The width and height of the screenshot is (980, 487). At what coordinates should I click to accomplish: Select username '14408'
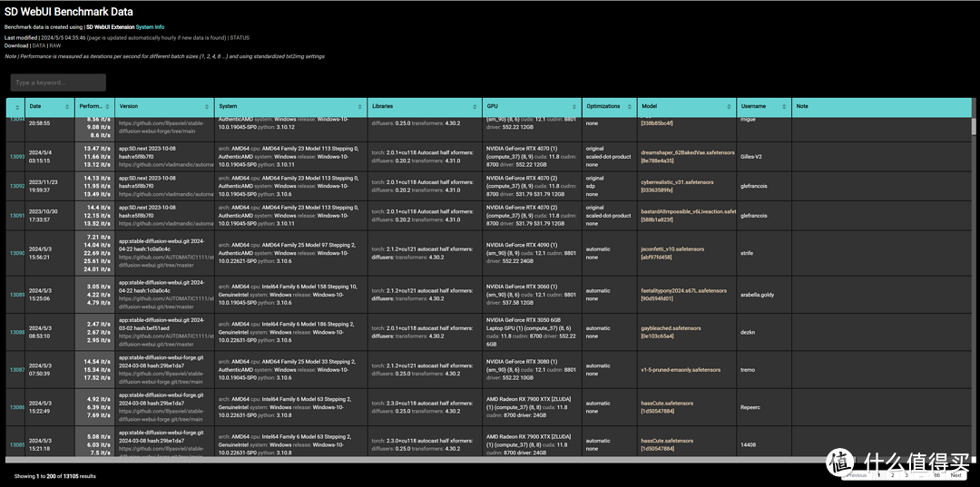pyautogui.click(x=746, y=444)
